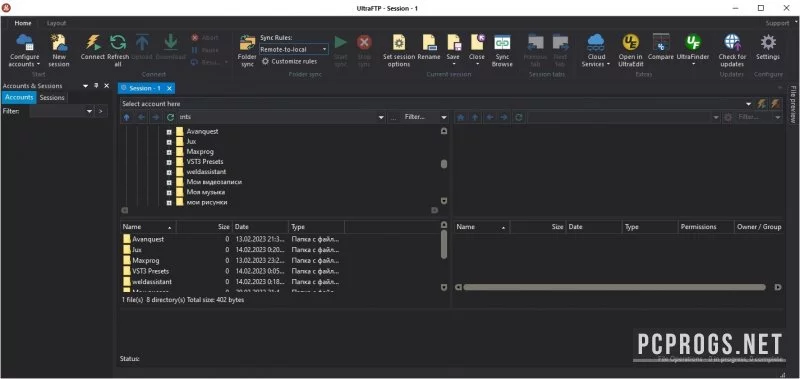Image resolution: width=800 pixels, height=379 pixels.
Task: Open Customize rules
Action: click(x=289, y=61)
